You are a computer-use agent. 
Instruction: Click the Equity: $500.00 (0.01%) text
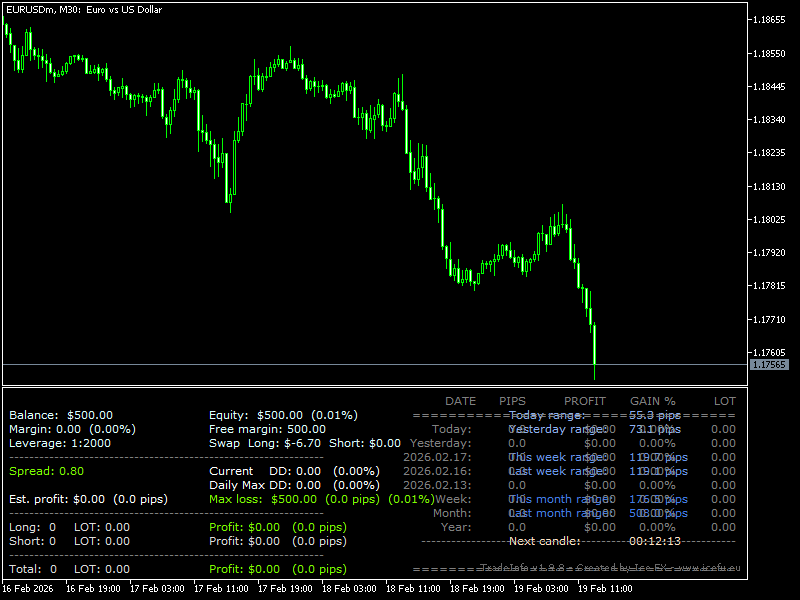[x=284, y=415]
